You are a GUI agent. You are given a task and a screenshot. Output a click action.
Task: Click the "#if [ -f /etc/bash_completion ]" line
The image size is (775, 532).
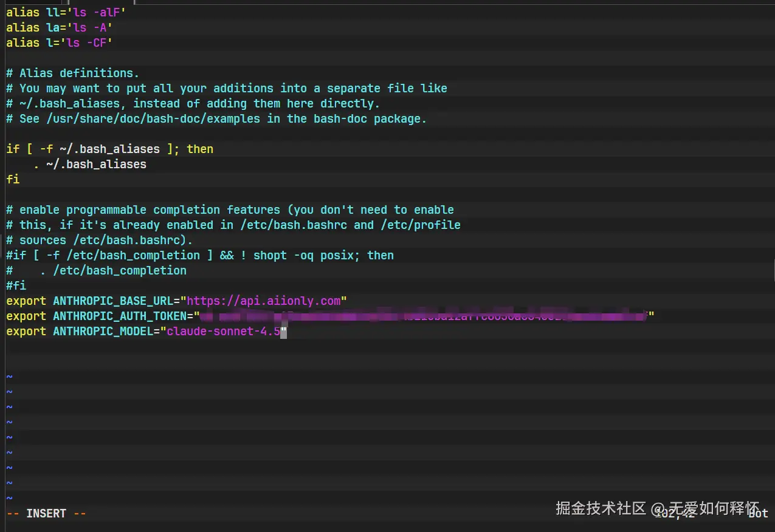pyautogui.click(x=200, y=255)
